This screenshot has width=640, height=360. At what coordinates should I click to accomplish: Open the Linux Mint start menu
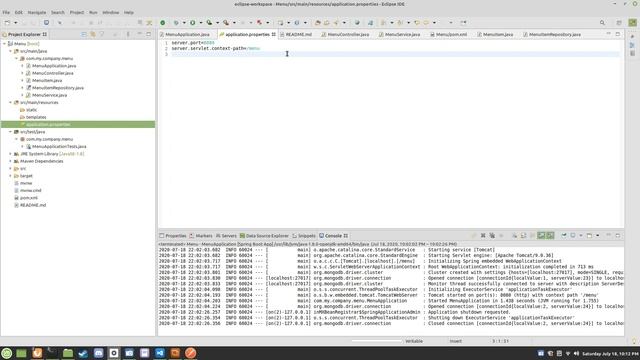[7, 353]
